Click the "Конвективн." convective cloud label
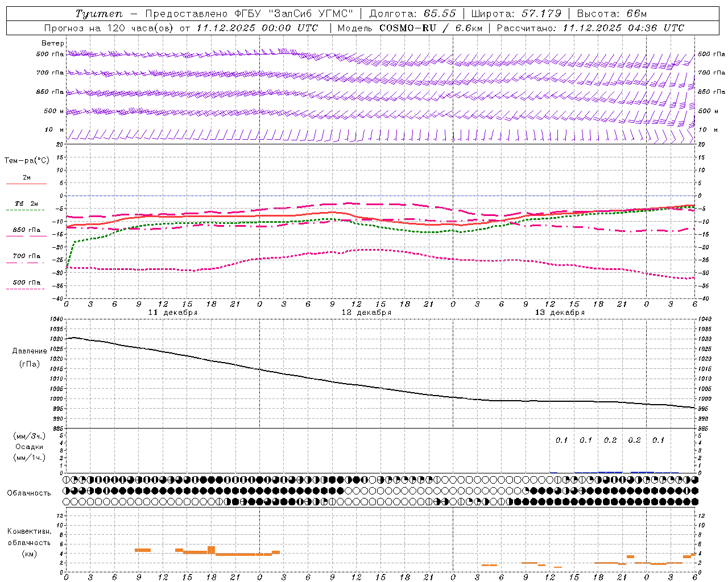The image size is (728, 582). [29, 531]
